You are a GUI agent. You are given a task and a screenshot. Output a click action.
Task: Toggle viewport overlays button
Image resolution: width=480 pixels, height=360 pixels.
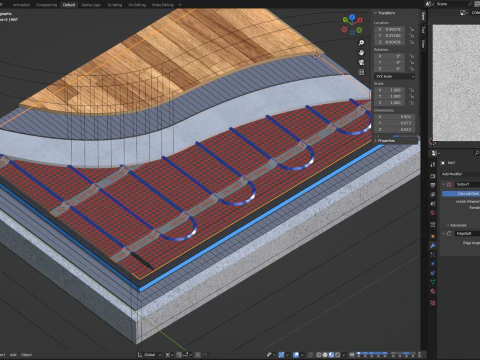[296, 355]
